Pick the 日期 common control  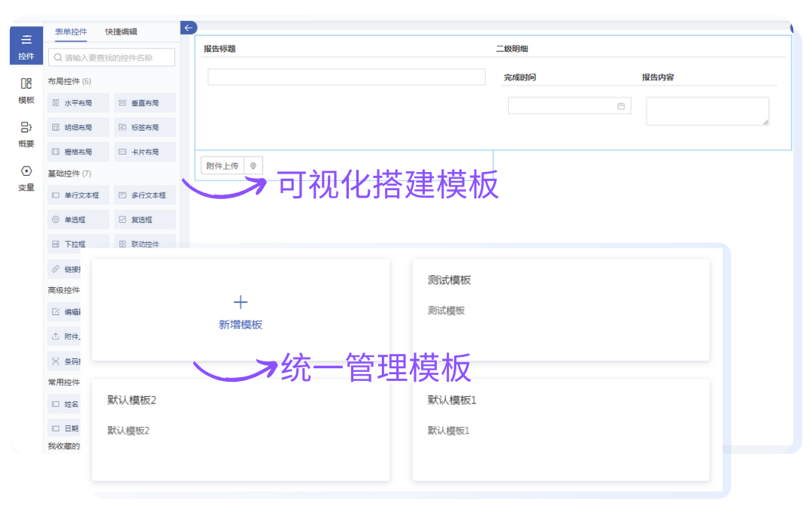64,428
